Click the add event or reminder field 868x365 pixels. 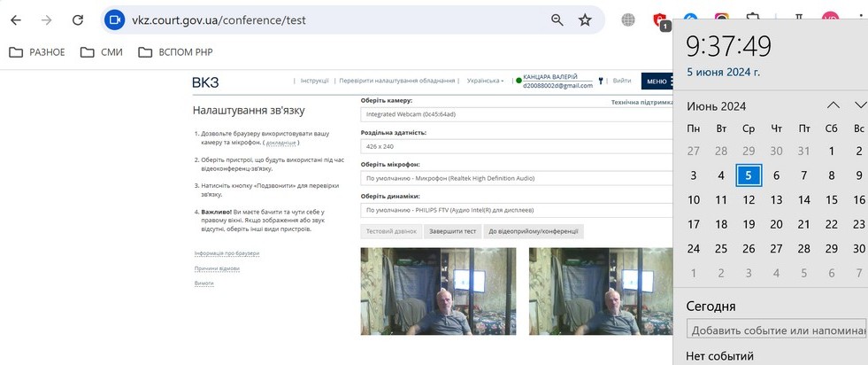(x=777, y=329)
